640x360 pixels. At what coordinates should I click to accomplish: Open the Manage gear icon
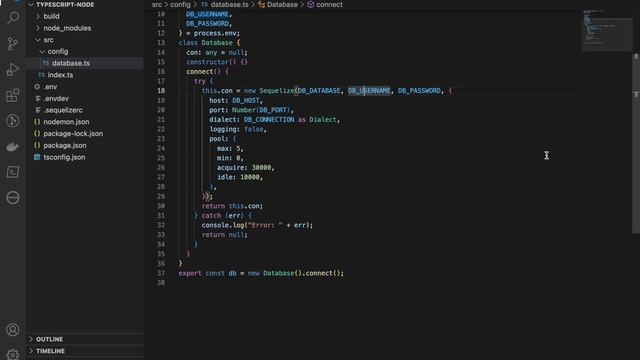13,355
